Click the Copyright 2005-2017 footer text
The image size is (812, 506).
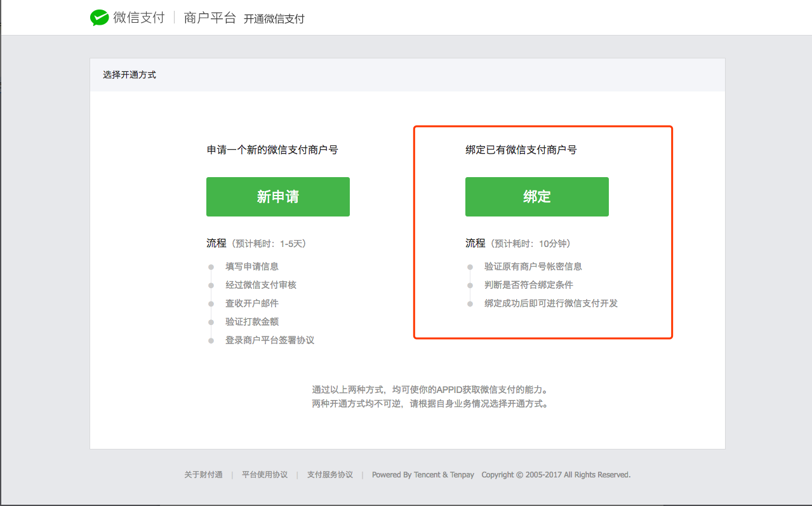tap(556, 475)
